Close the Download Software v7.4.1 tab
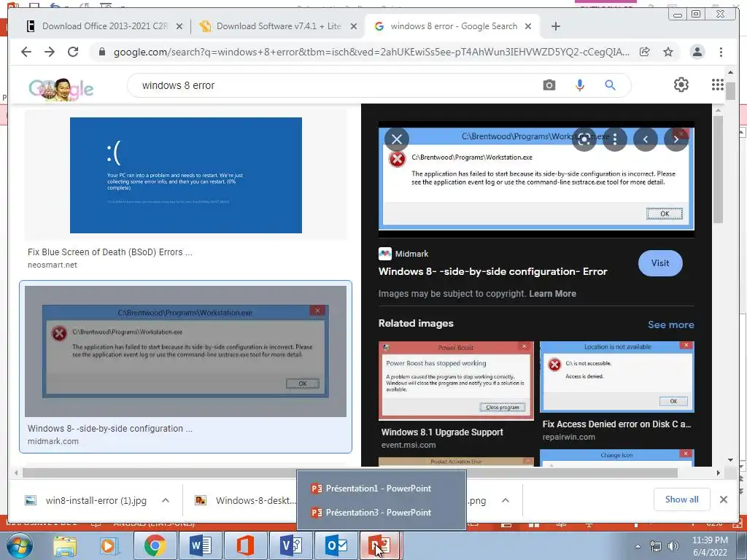Screen dimensions: 747x560 (354, 27)
